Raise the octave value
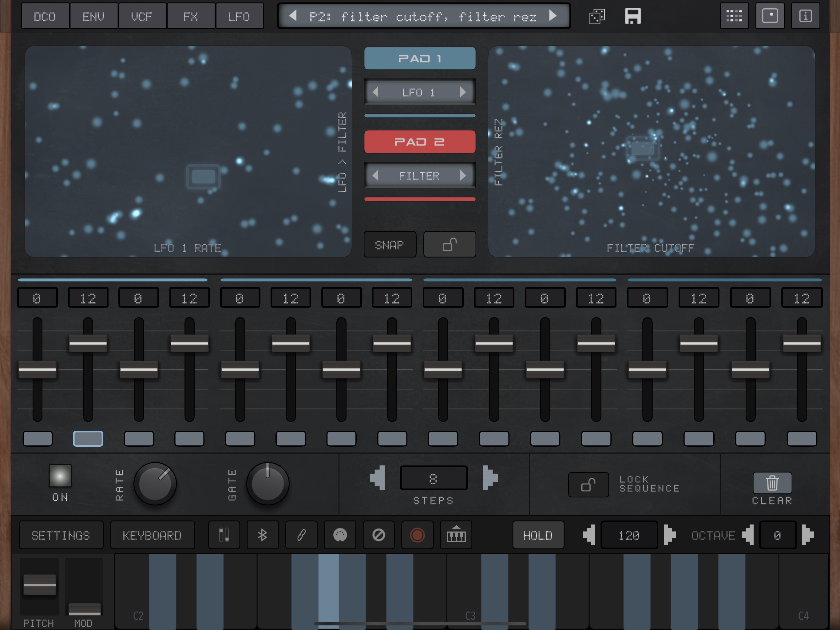This screenshot has height=630, width=840. click(808, 535)
